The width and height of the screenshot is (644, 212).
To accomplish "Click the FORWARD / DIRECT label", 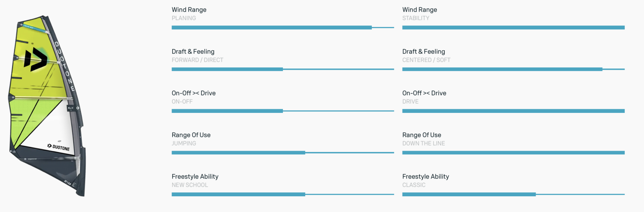I will (197, 60).
